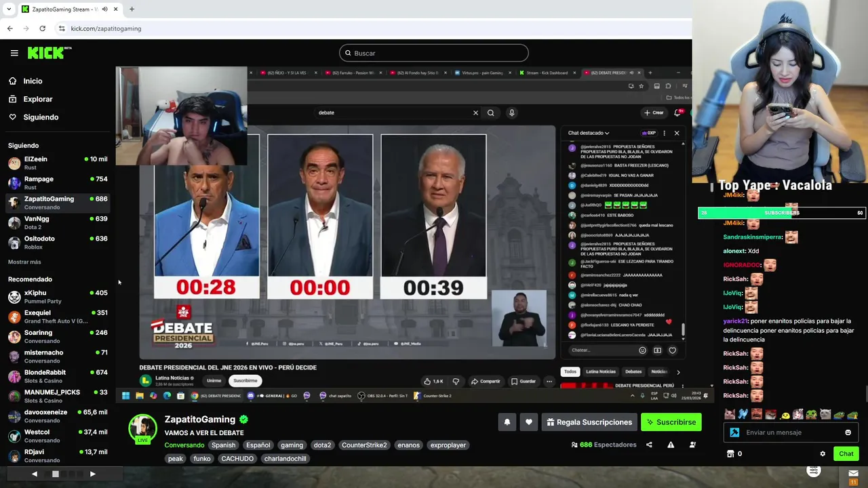Pick the yellow duck emote

[785, 415]
